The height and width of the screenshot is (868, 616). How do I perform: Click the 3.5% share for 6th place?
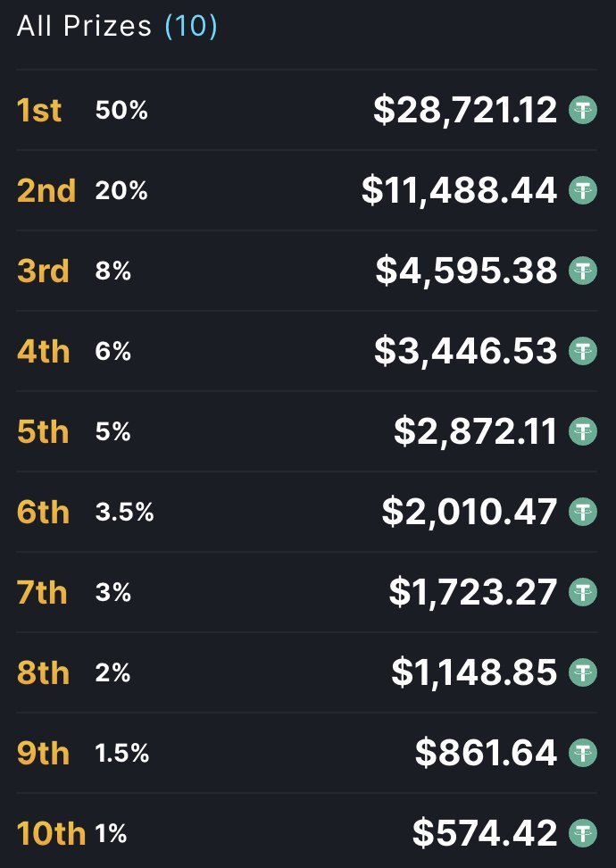(x=124, y=513)
